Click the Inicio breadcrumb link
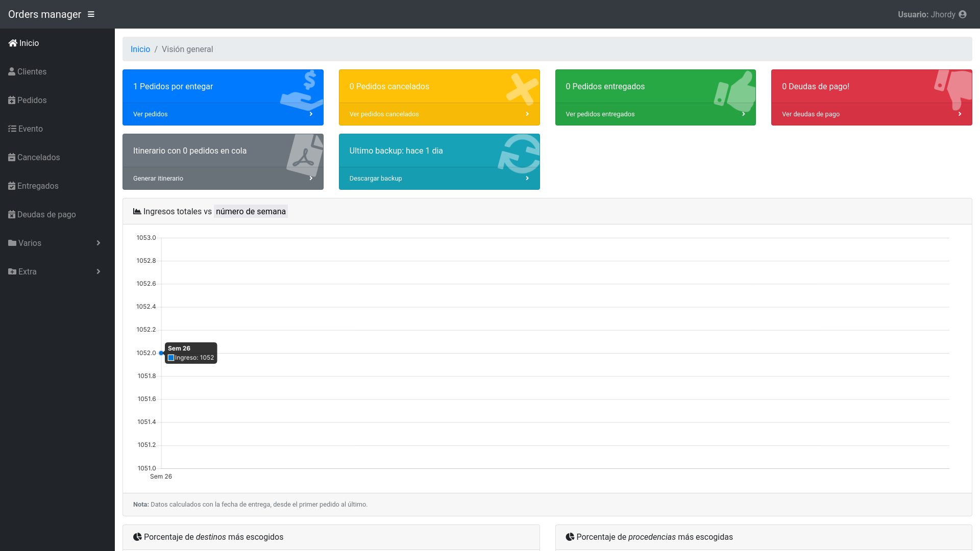This screenshot has width=980, height=551. [x=140, y=49]
